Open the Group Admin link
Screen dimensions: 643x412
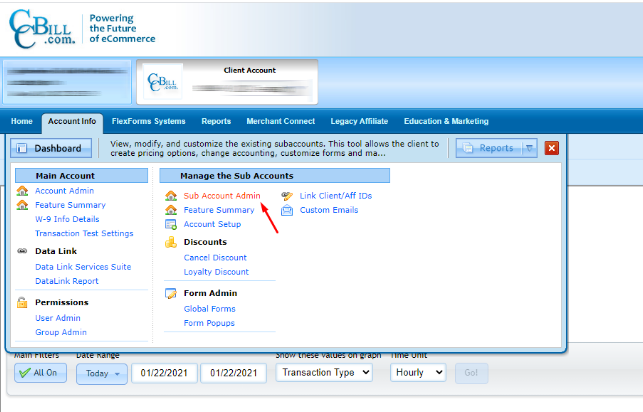pyautogui.click(x=61, y=332)
